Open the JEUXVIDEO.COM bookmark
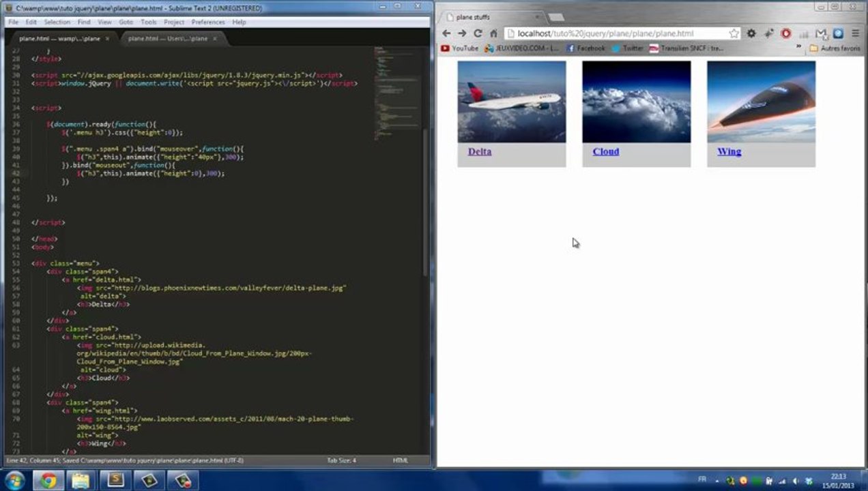The width and height of the screenshot is (868, 491). [521, 48]
